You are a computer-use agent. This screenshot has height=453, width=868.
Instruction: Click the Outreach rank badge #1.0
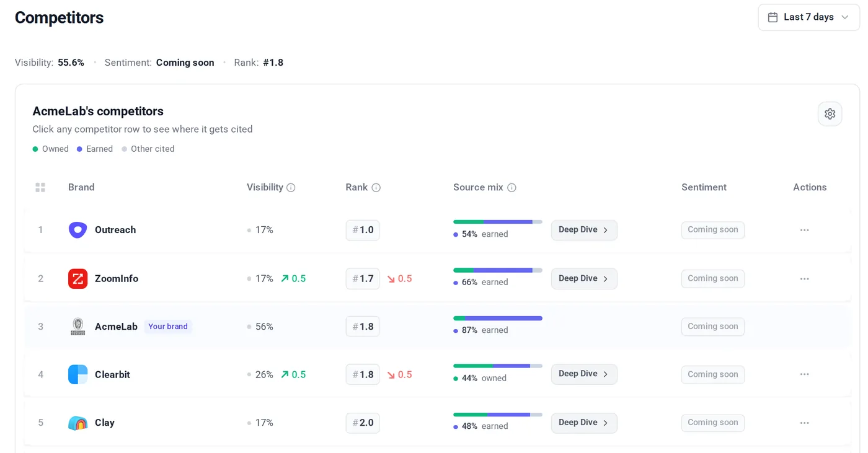click(x=363, y=230)
